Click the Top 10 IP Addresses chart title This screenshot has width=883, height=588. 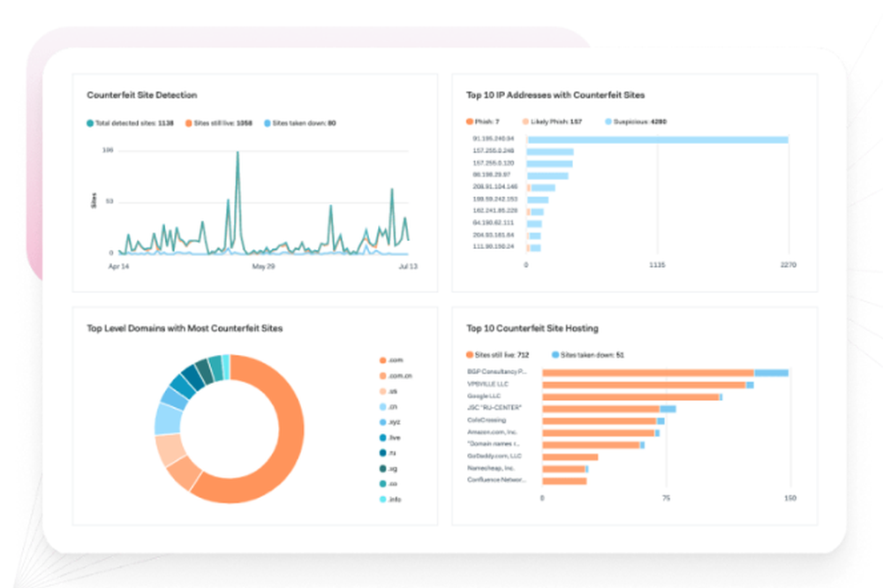555,95
